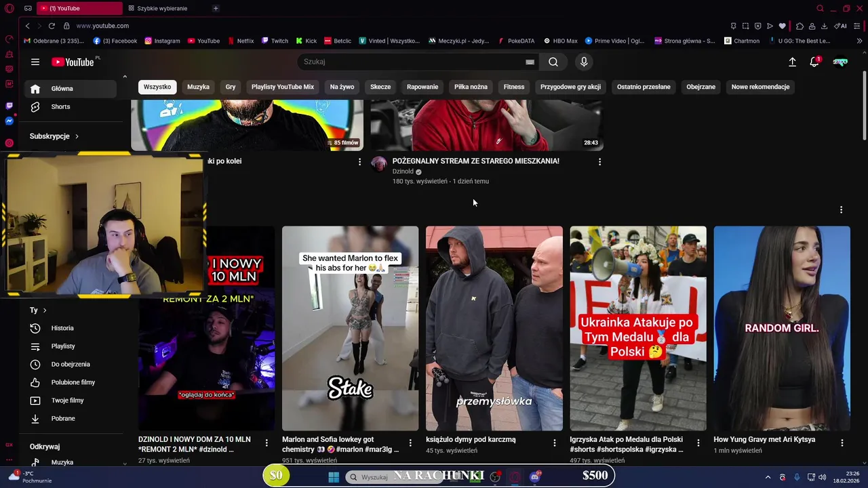The image size is (868, 488).
Task: Open Playlisty in the sidebar
Action: pyautogui.click(x=71, y=346)
